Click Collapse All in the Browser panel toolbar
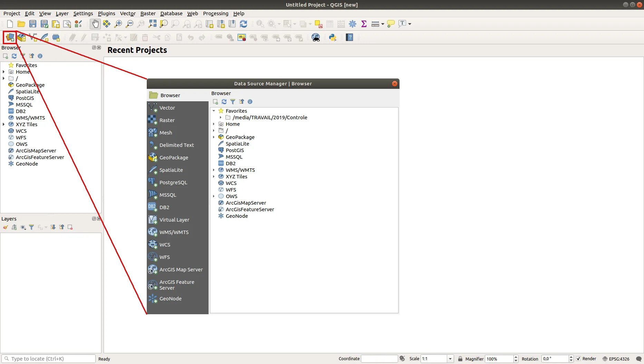 click(x=31, y=56)
